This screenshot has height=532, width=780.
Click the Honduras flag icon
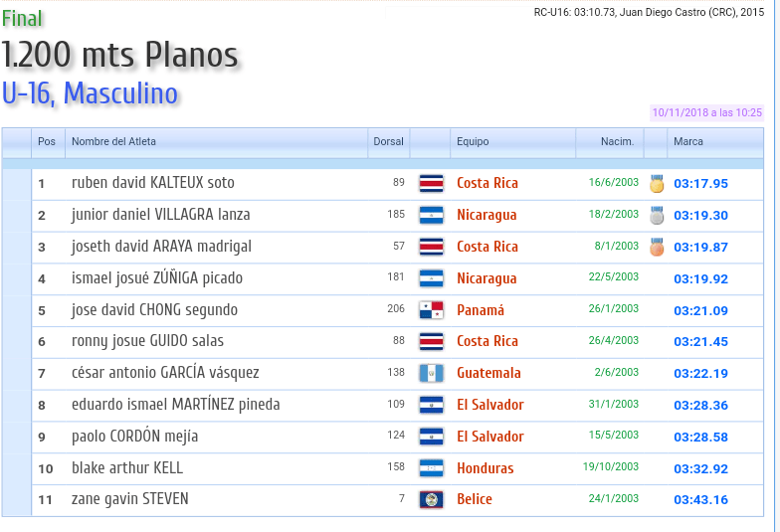click(x=431, y=468)
